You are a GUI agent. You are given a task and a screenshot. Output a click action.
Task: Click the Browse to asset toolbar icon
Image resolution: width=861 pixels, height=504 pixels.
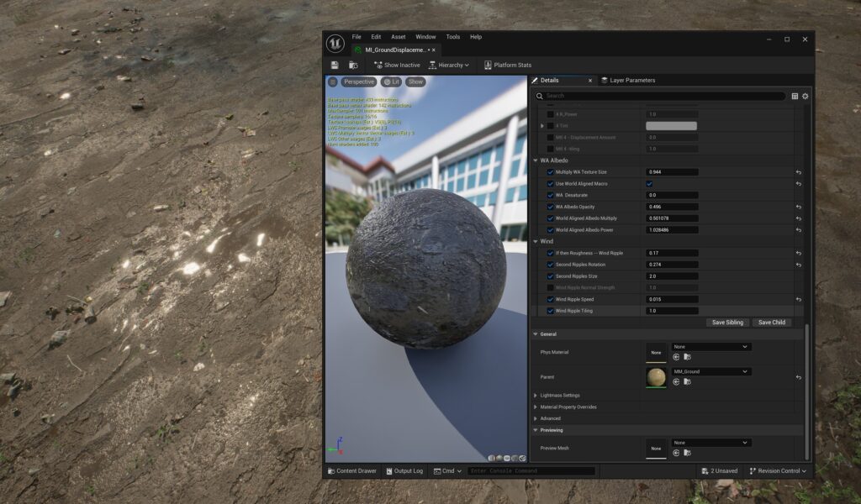pos(353,65)
